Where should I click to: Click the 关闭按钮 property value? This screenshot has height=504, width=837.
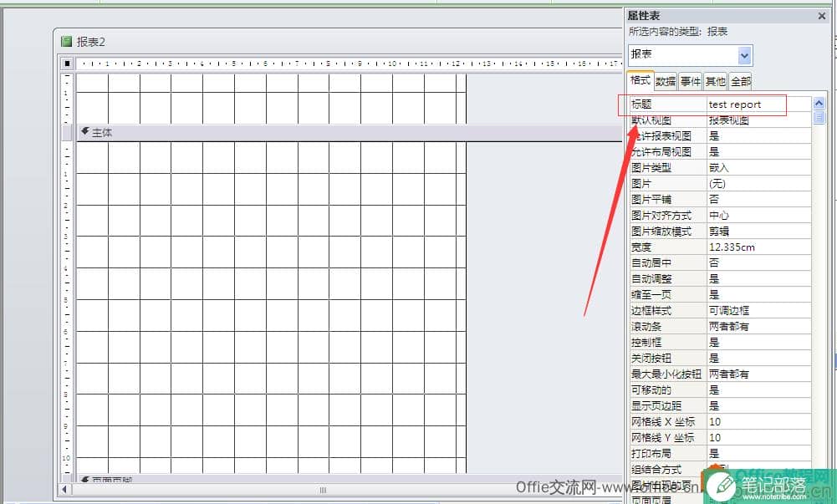758,359
